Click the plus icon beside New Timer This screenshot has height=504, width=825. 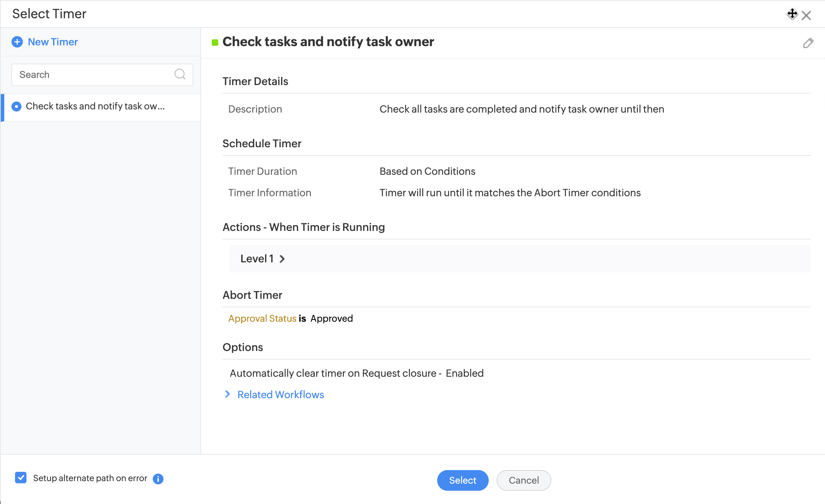pyautogui.click(x=17, y=42)
